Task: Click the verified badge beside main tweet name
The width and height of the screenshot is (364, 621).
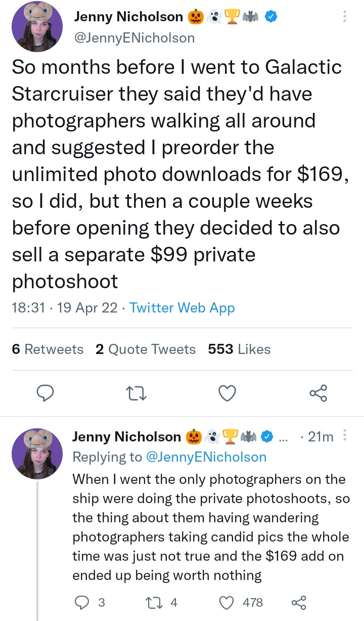Action: [x=271, y=17]
